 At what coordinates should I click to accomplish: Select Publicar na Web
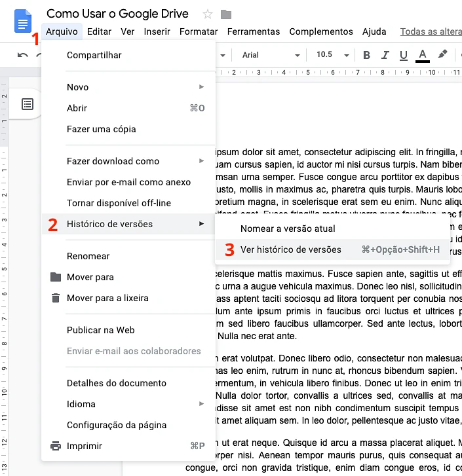coord(128,330)
